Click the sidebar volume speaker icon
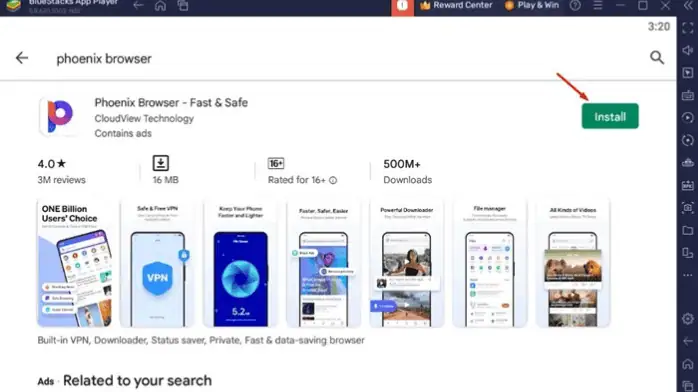Screen dimensions: 698x392 coord(688,50)
